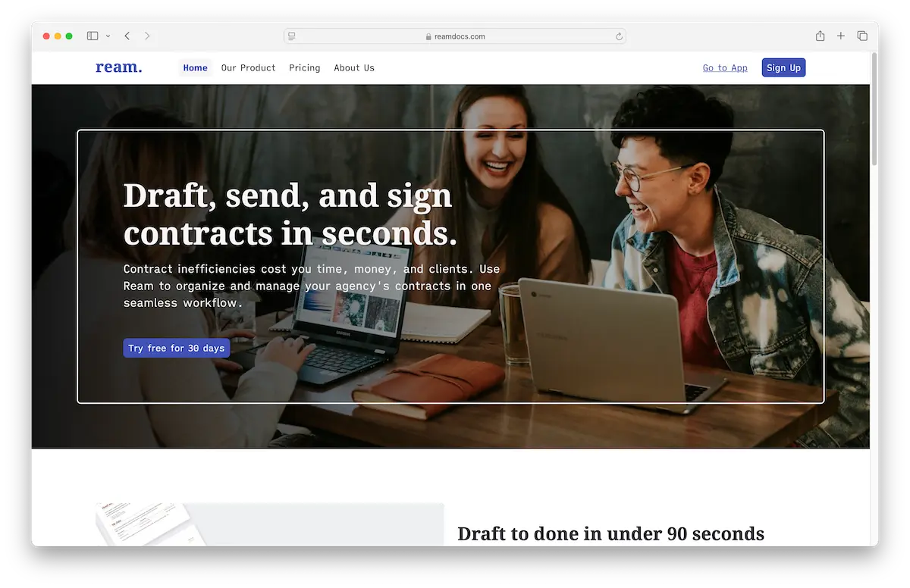The height and width of the screenshot is (588, 910).
Task: Maximize the window with green button
Action: click(x=69, y=36)
